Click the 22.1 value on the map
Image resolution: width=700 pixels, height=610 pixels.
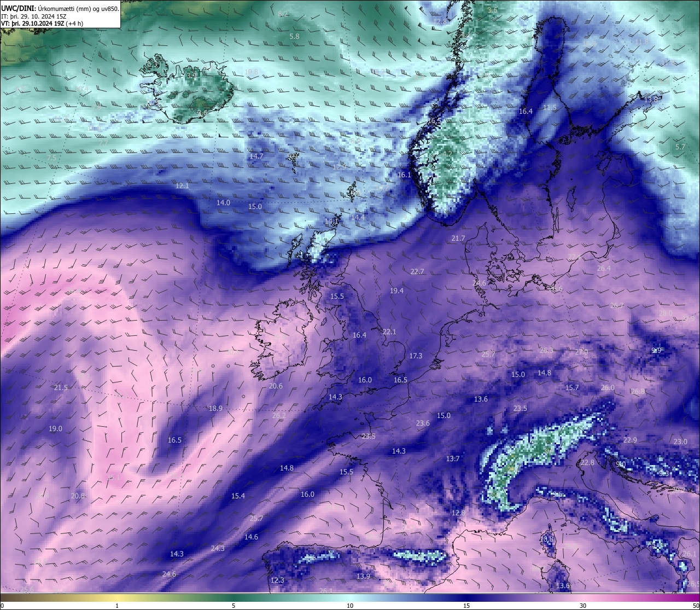point(389,332)
